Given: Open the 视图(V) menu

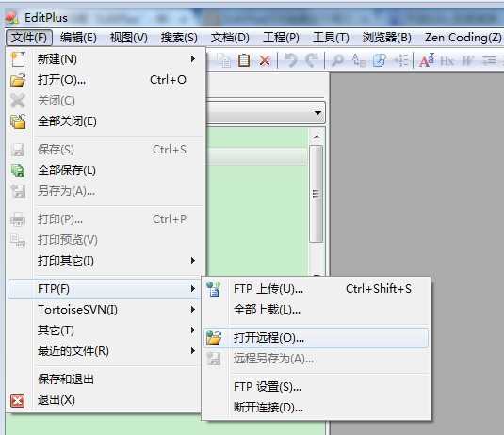Looking at the screenshot, I should [128, 38].
